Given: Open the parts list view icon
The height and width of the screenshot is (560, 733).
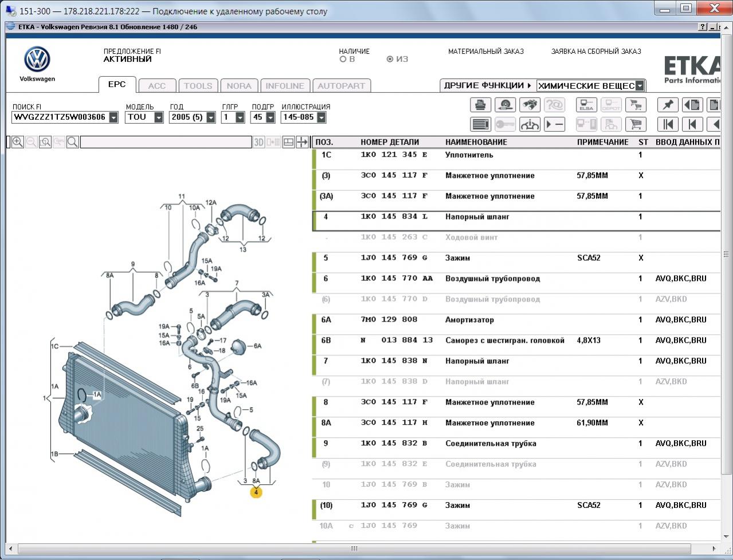Looking at the screenshot, I should coord(480,124).
